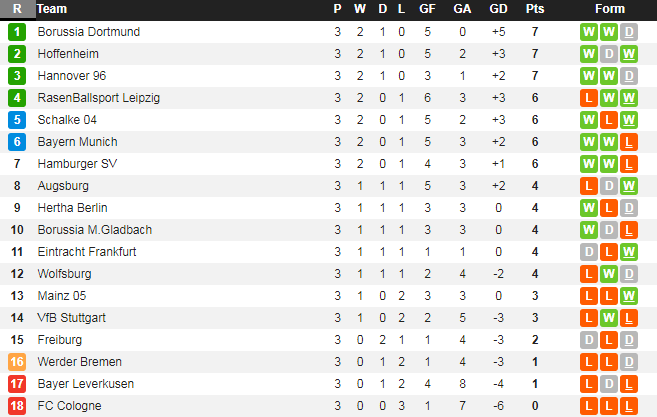The width and height of the screenshot is (657, 417).
Task: Click Eintracht Frankfurt's first D form badge
Action: pos(589,252)
